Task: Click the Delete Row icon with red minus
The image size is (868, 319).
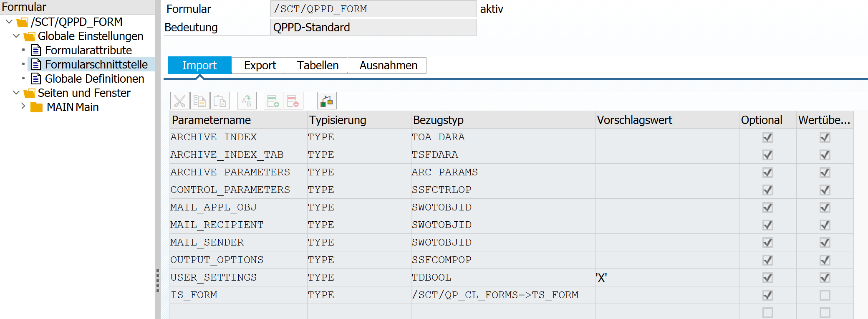Action: click(x=293, y=101)
